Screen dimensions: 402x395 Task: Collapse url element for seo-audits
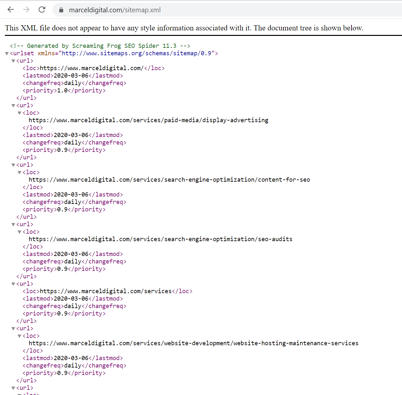13,224
